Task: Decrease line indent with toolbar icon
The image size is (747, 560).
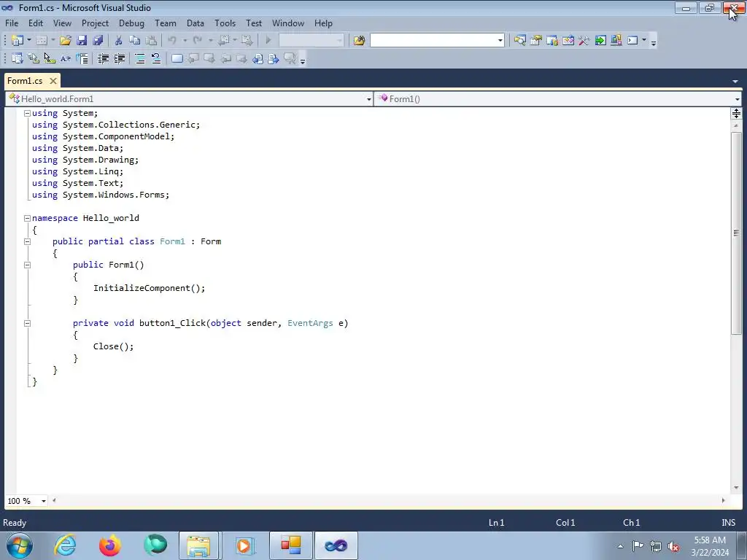Action: coord(103,58)
